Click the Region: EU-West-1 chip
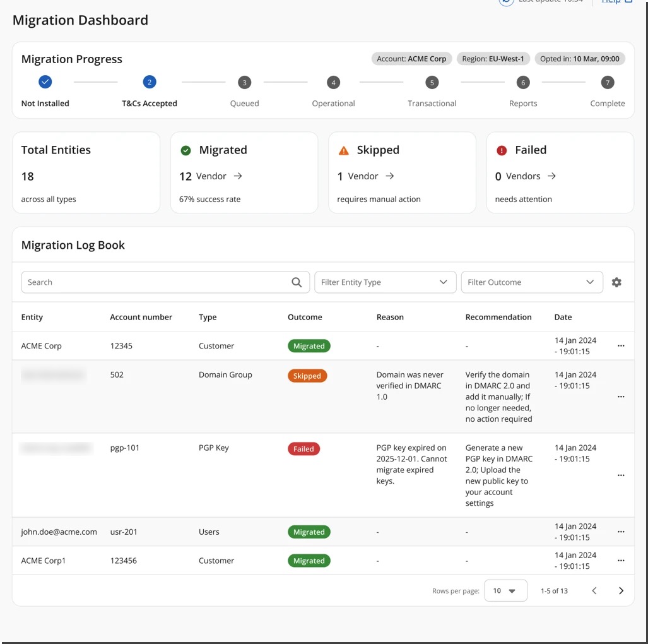 [493, 59]
